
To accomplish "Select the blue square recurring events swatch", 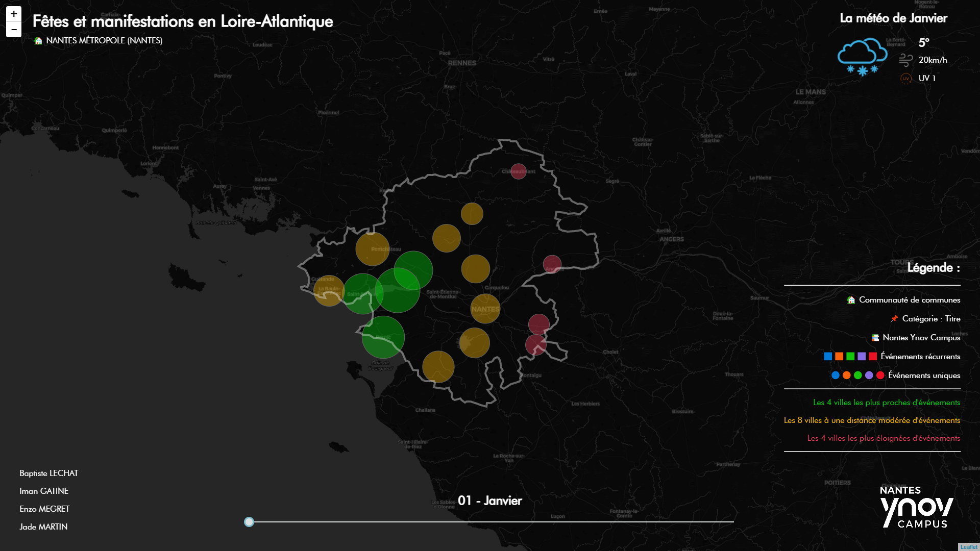I will click(x=828, y=357).
